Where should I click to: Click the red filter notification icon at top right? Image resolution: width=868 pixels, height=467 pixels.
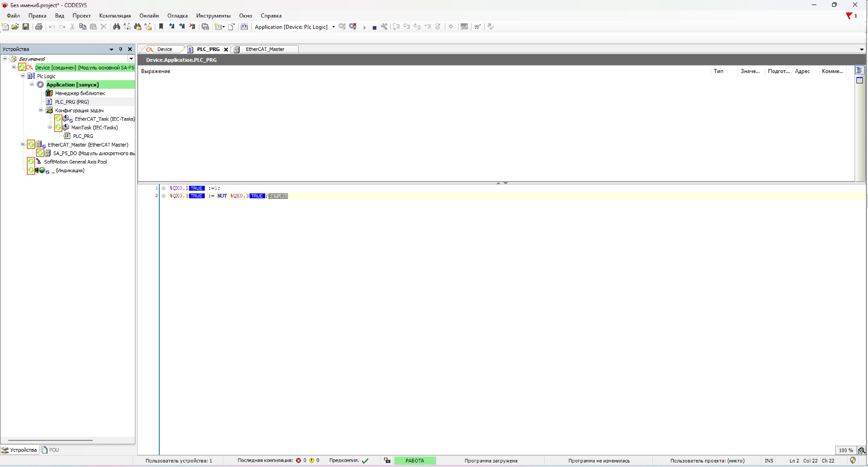(849, 16)
